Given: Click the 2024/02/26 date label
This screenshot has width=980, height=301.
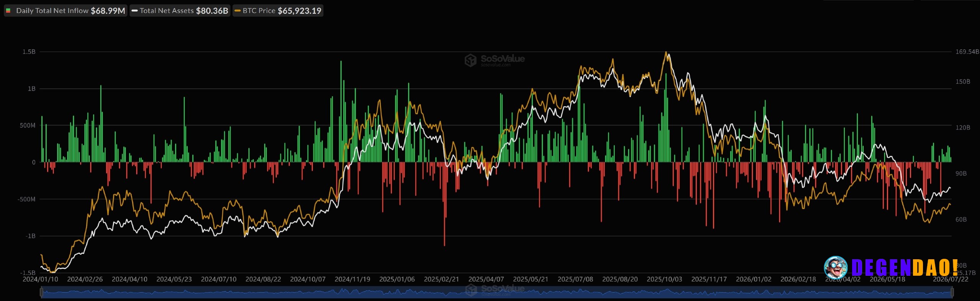Looking at the screenshot, I should coord(85,279).
